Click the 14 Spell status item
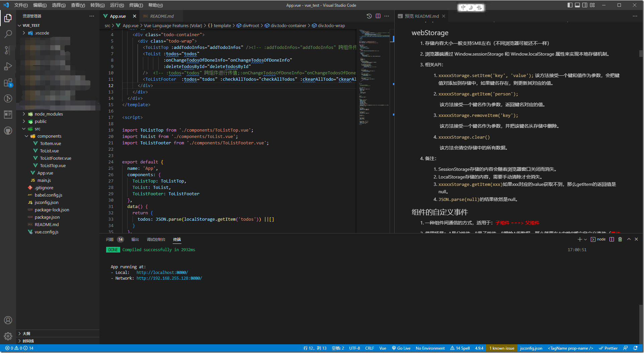 [460, 348]
